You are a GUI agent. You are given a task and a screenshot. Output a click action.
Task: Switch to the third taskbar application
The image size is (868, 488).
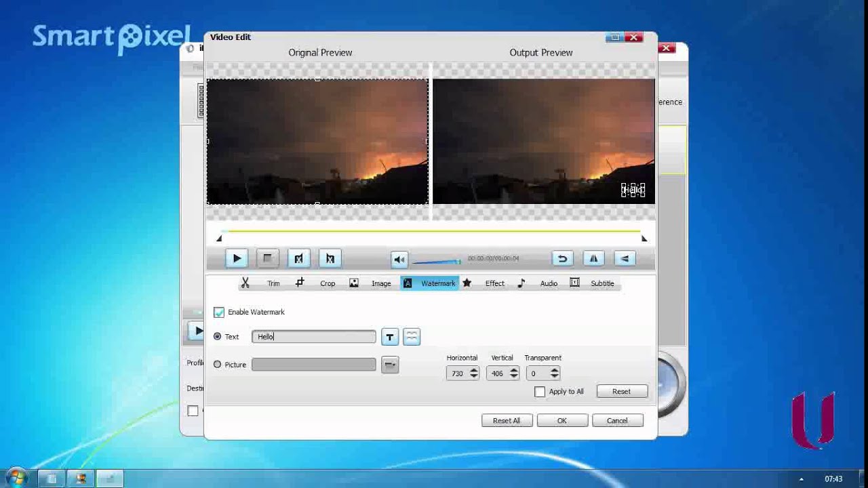pyautogui.click(x=110, y=479)
